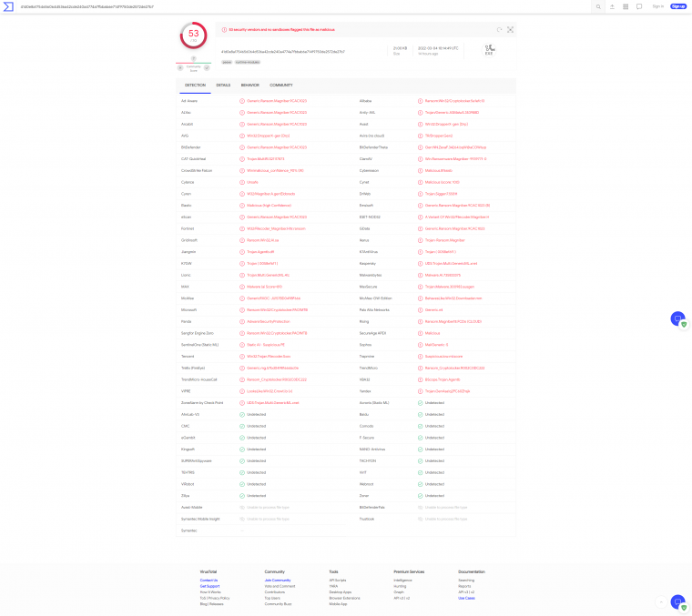Viewport: 692px width, 616px height.
Task: Click the 14 hours ago timestamp
Action: [428, 54]
